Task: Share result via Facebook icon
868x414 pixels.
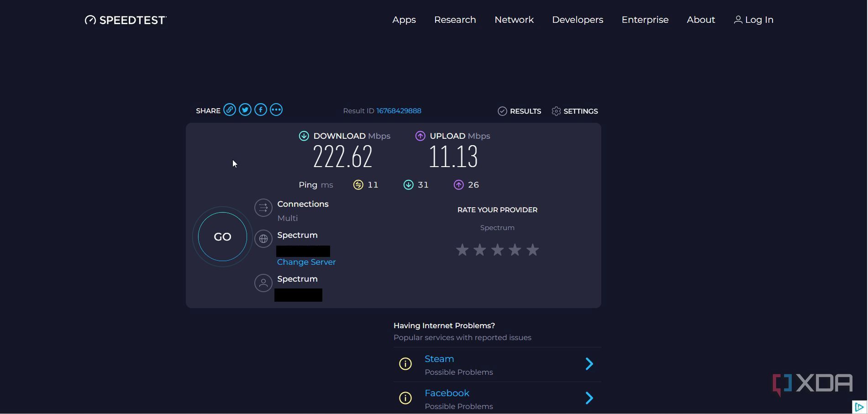Action: point(261,110)
